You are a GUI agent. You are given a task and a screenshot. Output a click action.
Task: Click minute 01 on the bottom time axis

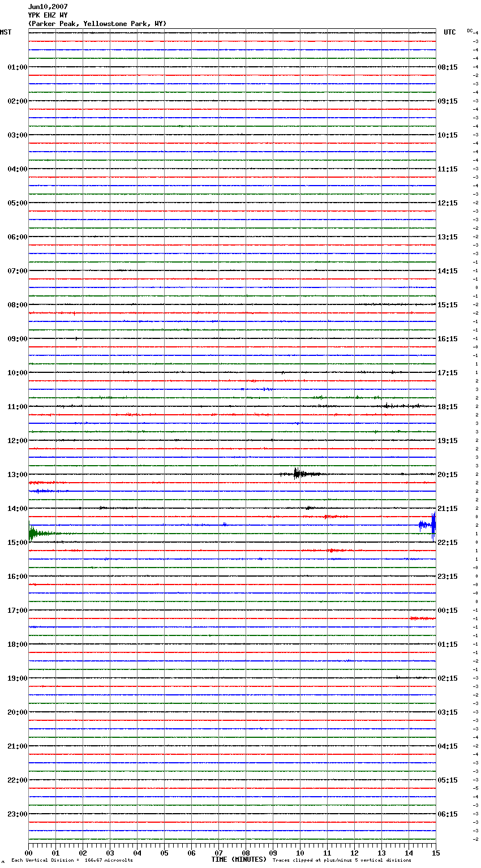(55, 853)
